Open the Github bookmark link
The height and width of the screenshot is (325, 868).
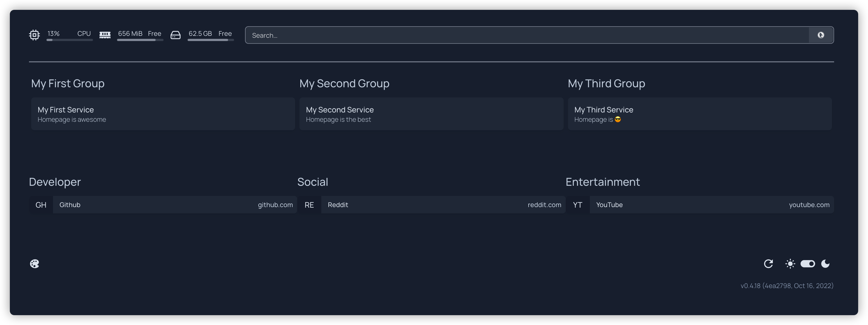163,205
